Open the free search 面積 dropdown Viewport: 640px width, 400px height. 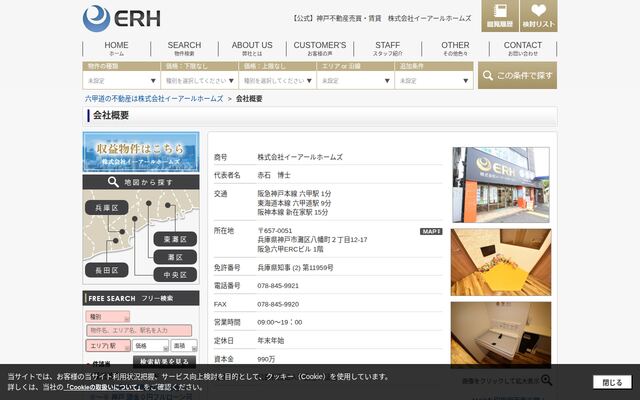[x=184, y=346]
